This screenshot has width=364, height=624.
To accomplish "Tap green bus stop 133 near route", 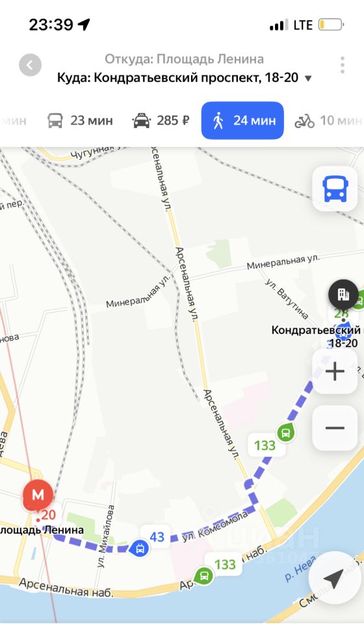I will click(x=285, y=433).
